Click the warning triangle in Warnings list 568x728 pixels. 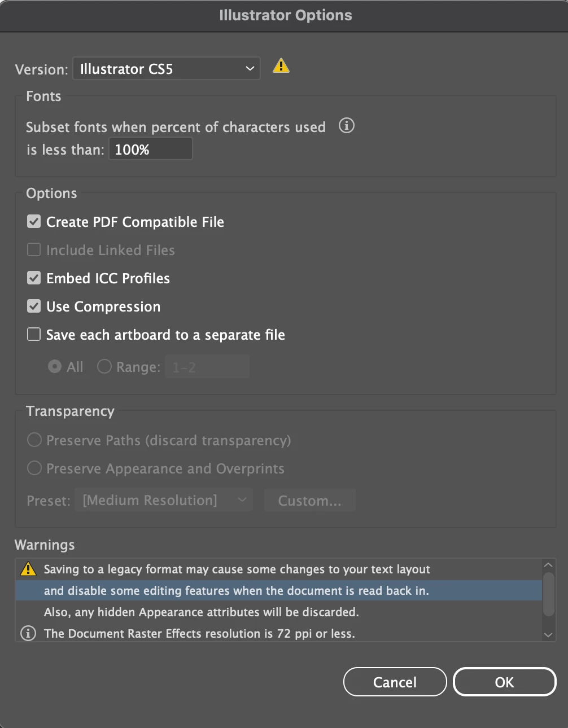click(28, 569)
